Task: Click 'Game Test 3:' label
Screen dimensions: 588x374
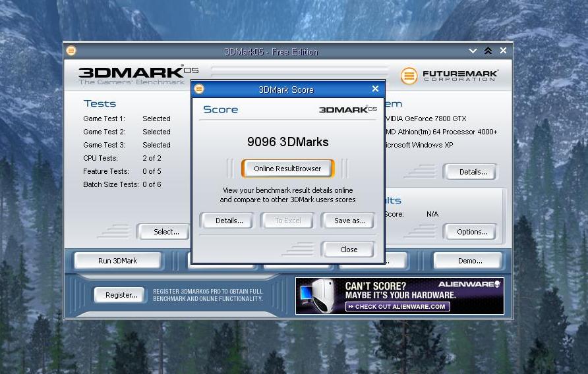Action: pyautogui.click(x=104, y=145)
